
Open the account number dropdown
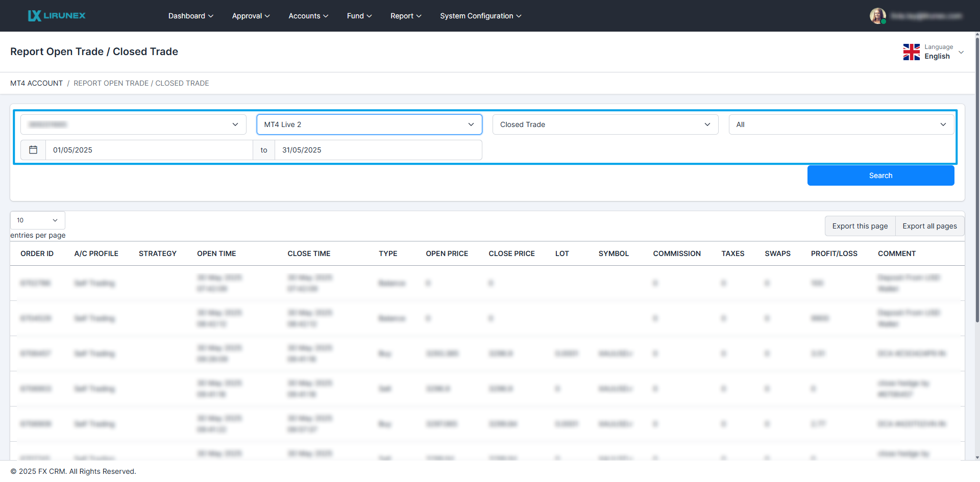pyautogui.click(x=133, y=124)
